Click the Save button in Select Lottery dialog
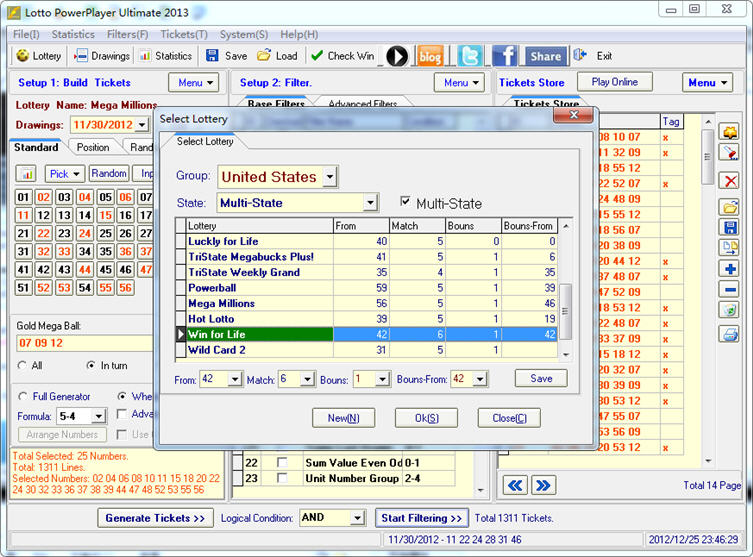The image size is (753, 557). point(541,378)
